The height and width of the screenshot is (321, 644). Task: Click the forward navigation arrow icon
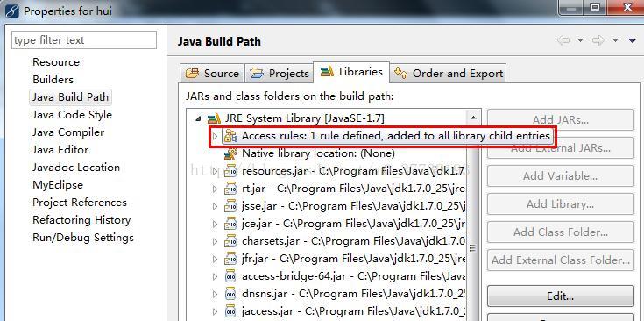click(x=598, y=40)
